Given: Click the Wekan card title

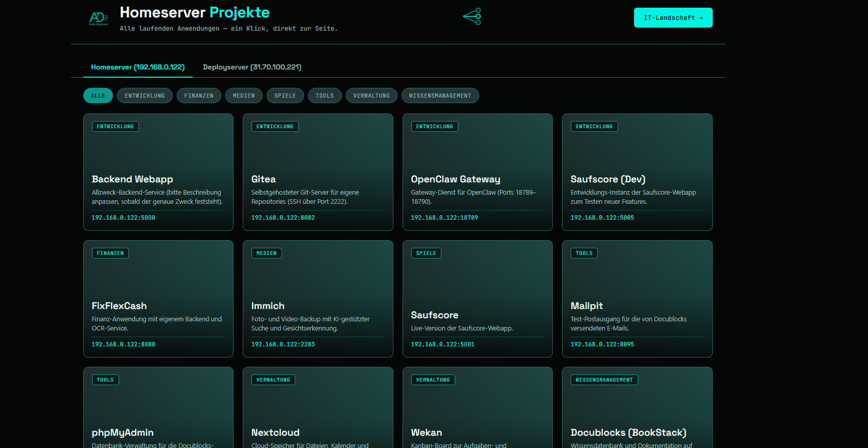Looking at the screenshot, I should 427,433.
